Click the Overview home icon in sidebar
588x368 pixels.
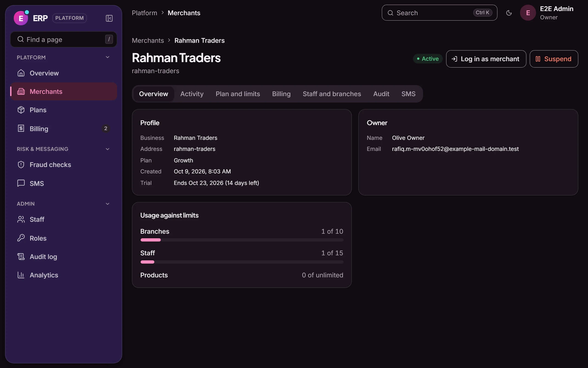pos(21,73)
